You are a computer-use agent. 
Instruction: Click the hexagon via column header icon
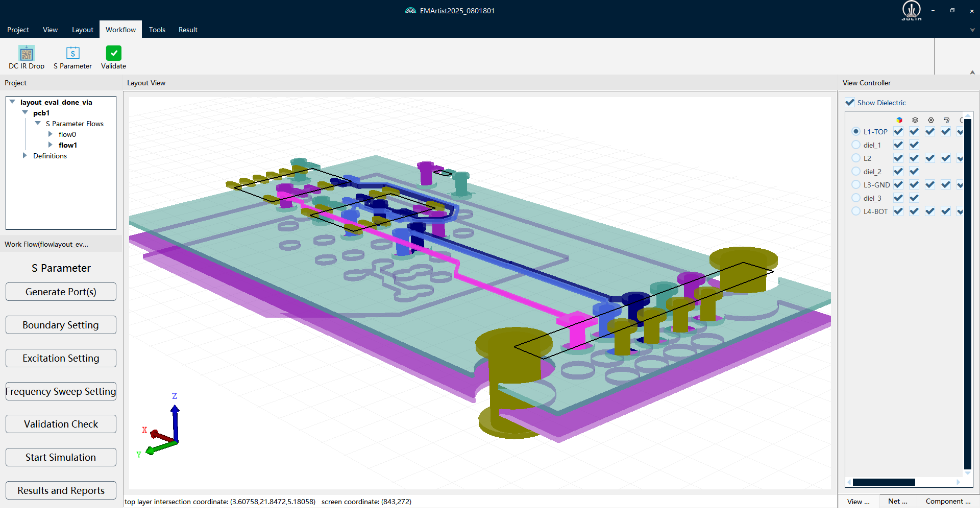[x=930, y=120]
